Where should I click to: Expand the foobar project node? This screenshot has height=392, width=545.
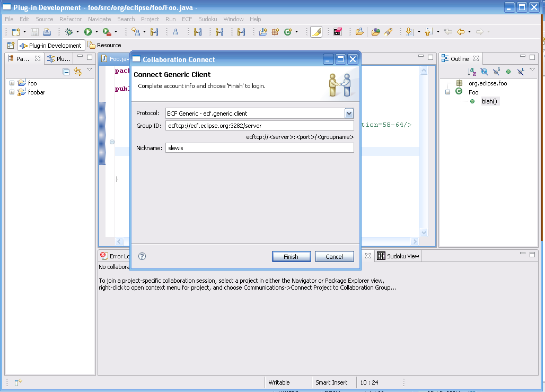[12, 92]
